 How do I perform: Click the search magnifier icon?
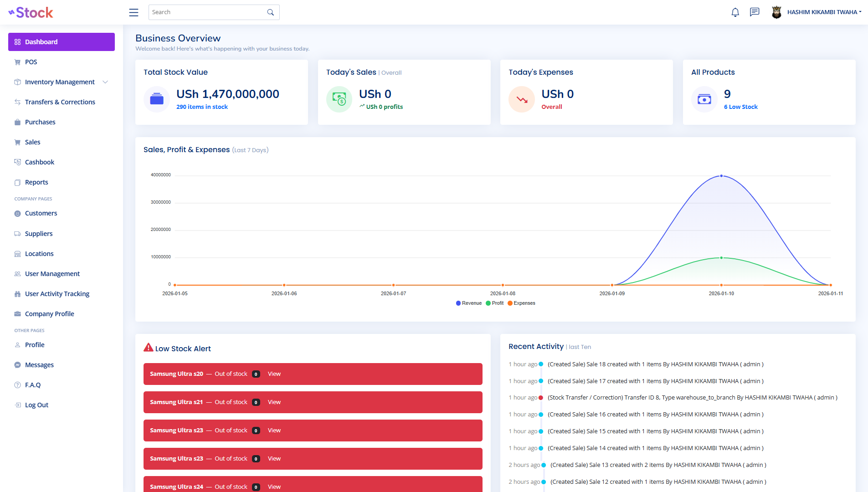tap(270, 12)
